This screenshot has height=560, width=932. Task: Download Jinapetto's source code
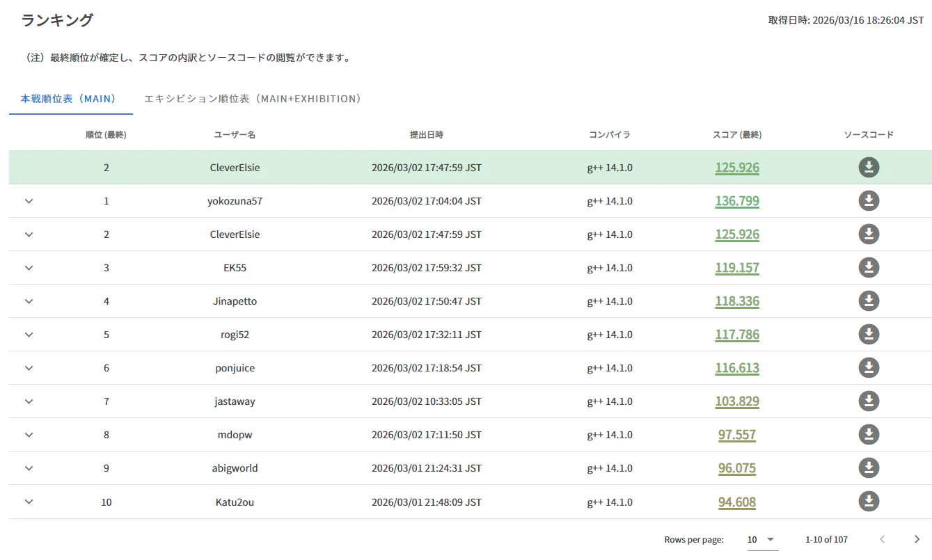(x=869, y=301)
